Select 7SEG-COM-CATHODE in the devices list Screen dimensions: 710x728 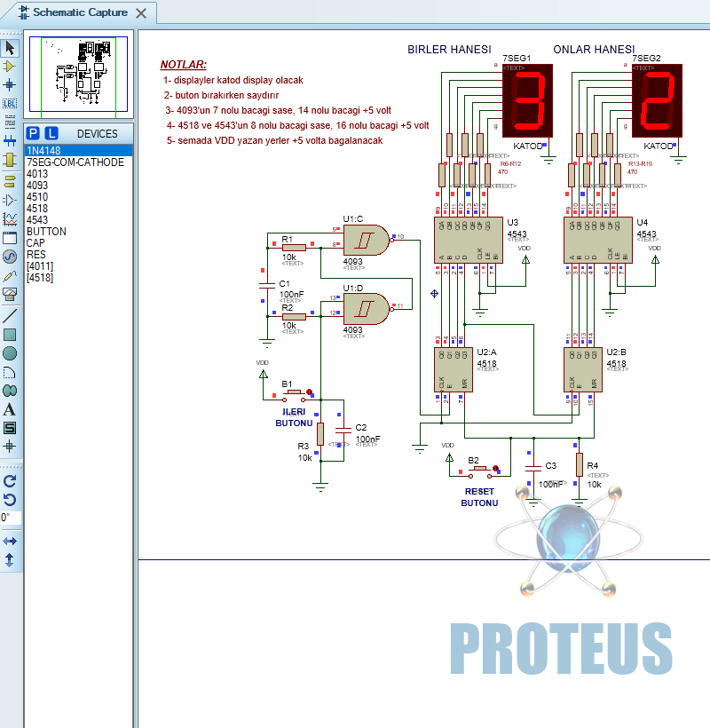coord(75,162)
